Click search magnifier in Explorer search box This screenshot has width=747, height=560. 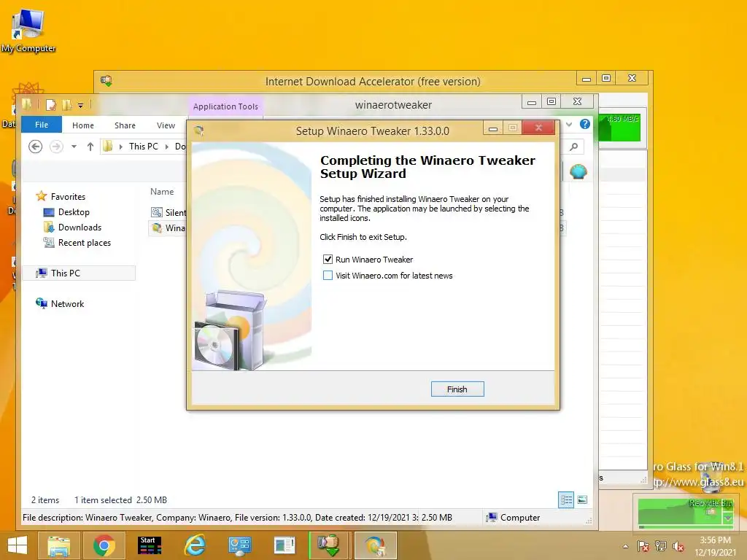(x=574, y=147)
